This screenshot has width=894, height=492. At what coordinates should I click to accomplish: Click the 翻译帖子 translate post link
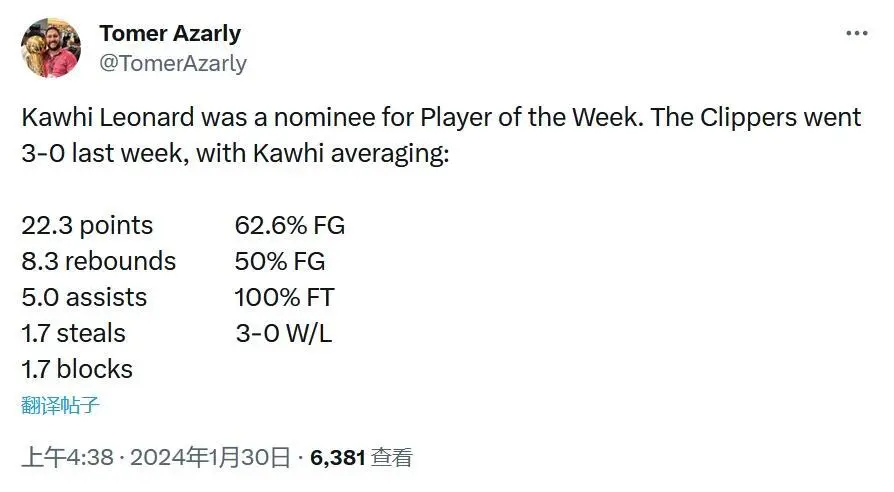(x=60, y=405)
